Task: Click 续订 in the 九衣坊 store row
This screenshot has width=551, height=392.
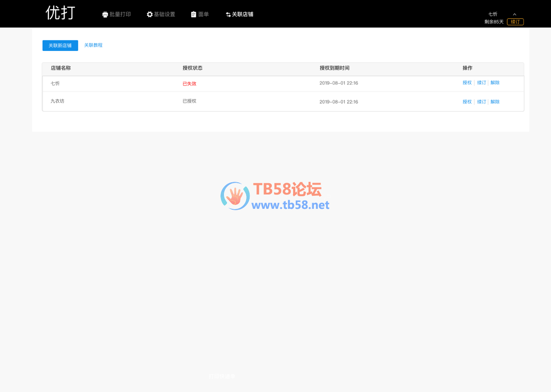Action: pyautogui.click(x=481, y=102)
